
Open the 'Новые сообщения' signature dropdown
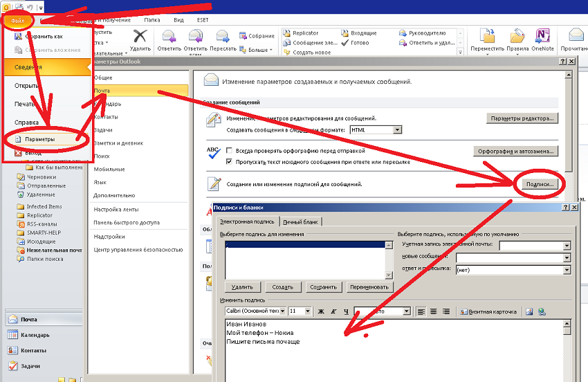click(567, 258)
